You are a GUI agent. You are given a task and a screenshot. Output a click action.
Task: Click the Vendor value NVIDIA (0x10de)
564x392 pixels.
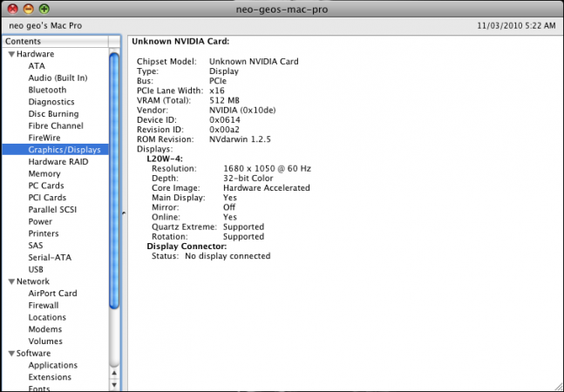pyautogui.click(x=242, y=111)
